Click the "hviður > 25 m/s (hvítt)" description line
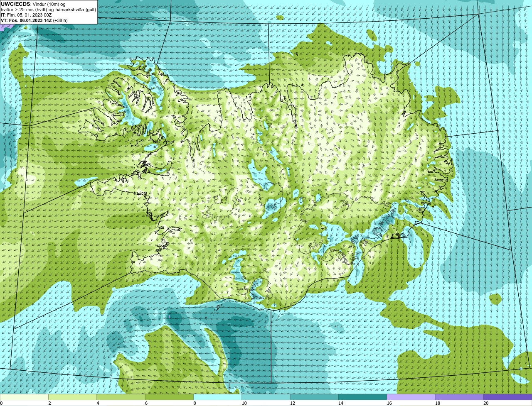The height and width of the screenshot is (406, 532). tap(49, 10)
